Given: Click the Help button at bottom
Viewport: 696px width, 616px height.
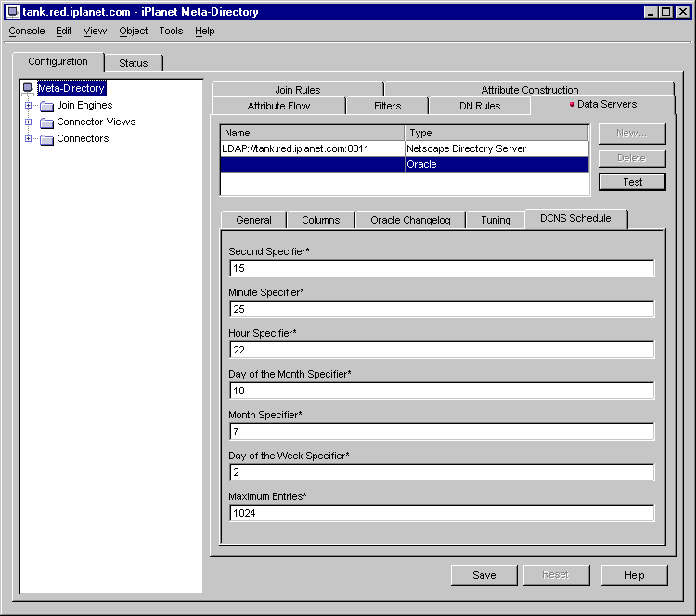Looking at the screenshot, I should coord(635,575).
